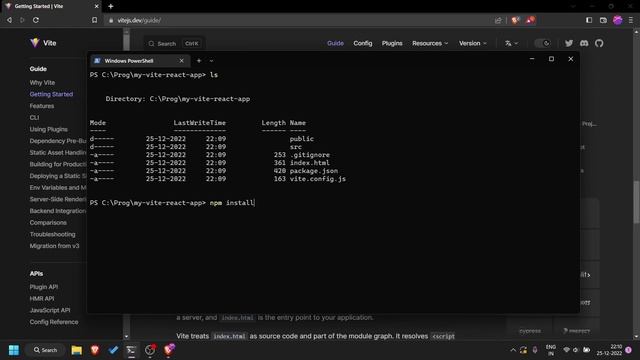Click the Vite logo in the site header
The image size is (640, 360).
43,43
